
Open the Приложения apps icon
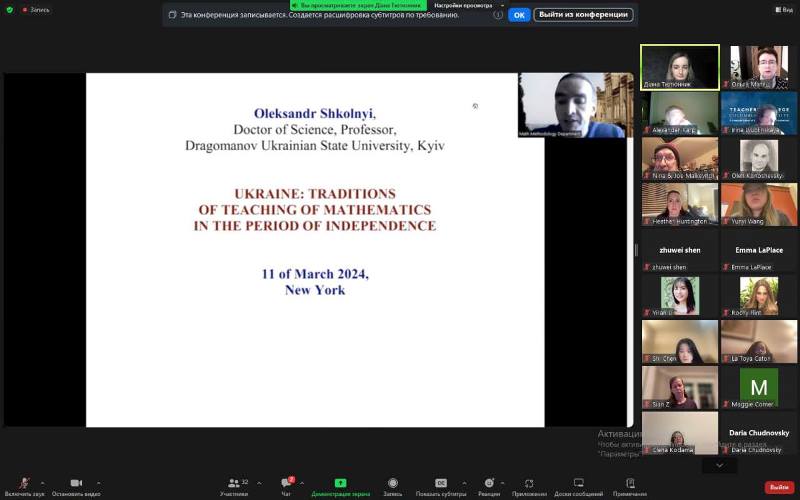[x=529, y=483]
